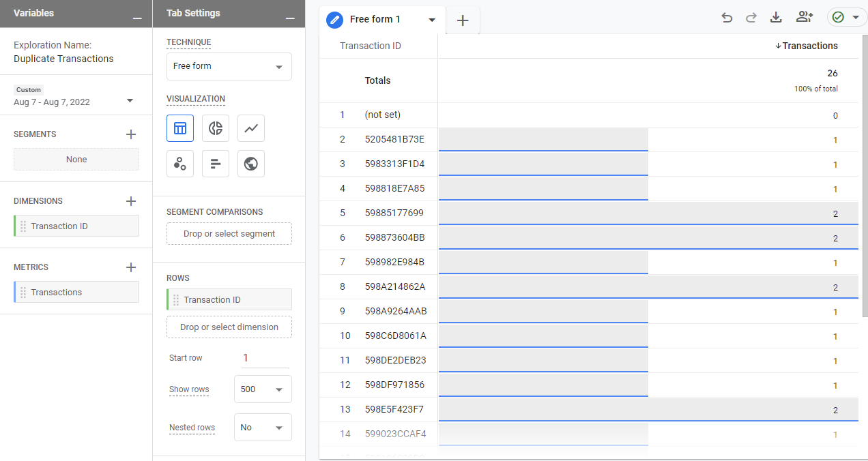Open Free form 1 tab options arrow

click(x=431, y=20)
